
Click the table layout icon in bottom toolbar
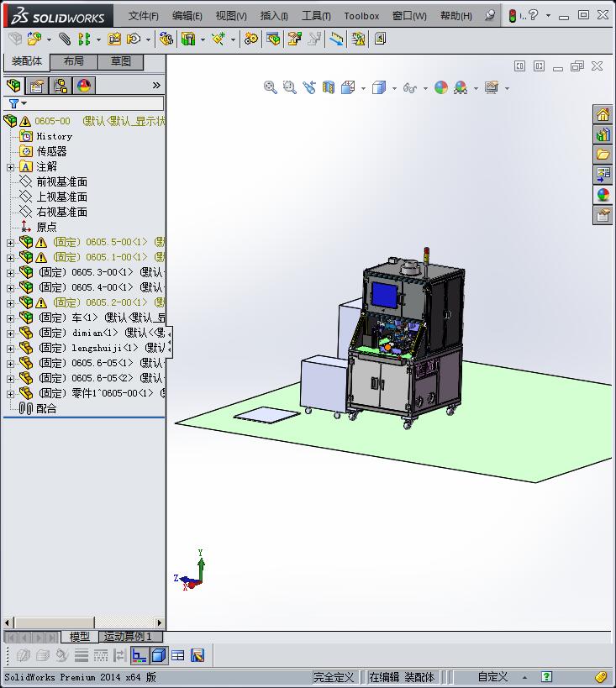point(178,656)
